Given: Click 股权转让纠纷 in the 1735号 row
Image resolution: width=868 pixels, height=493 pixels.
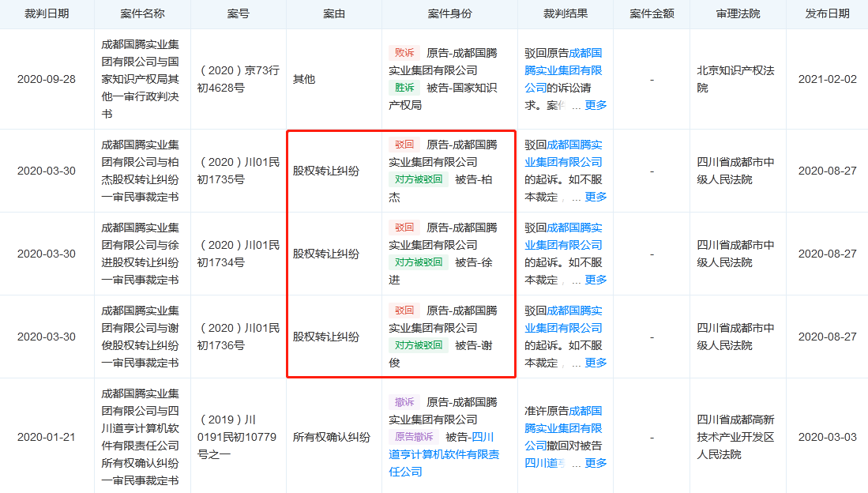Looking at the screenshot, I should coord(326,171).
